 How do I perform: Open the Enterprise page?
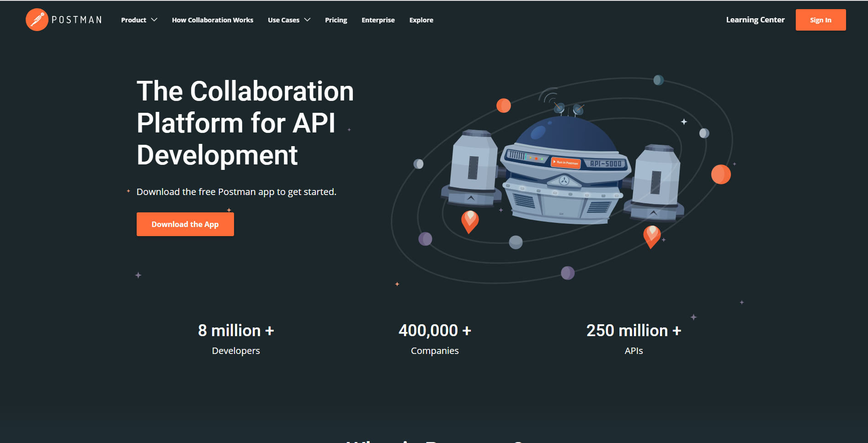(378, 20)
